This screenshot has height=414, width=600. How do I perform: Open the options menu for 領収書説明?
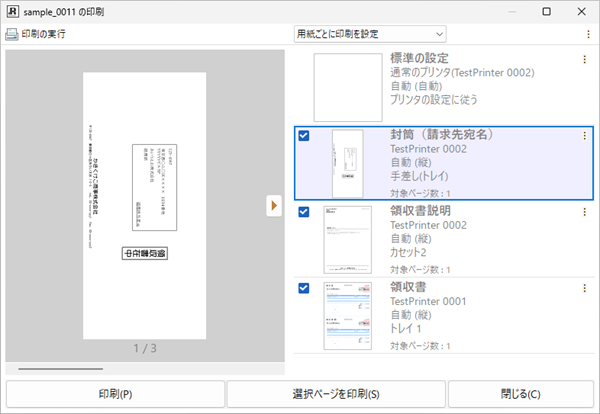tap(584, 212)
